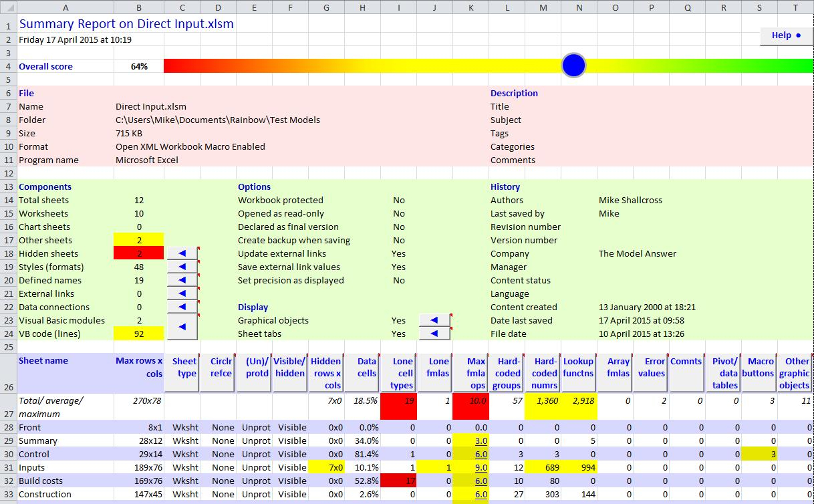814x504 pixels.
Task: Click the large arrow button for Visual Basic modules
Action: (182, 327)
